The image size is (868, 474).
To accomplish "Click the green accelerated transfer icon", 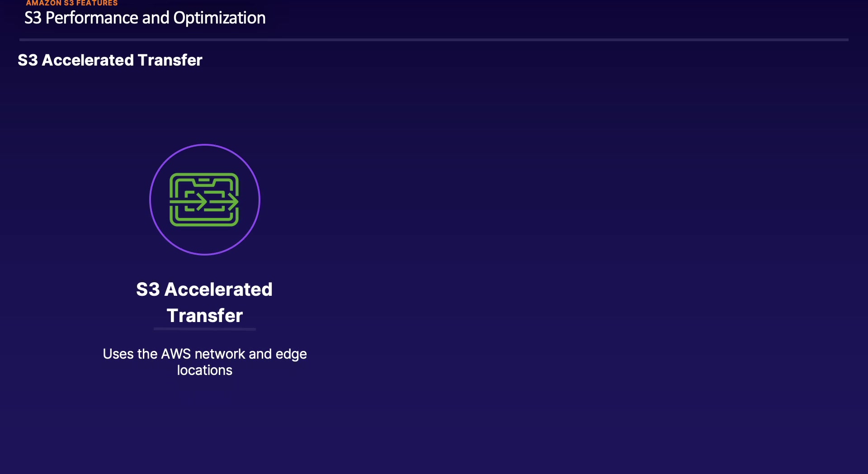I will pyautogui.click(x=204, y=199).
